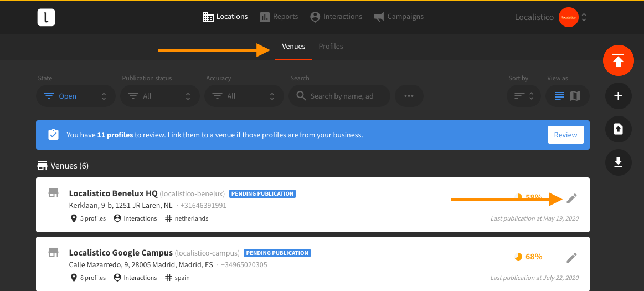This screenshot has height=291, width=644.
Task: Open the Localistico account switcher
Action: tap(551, 18)
